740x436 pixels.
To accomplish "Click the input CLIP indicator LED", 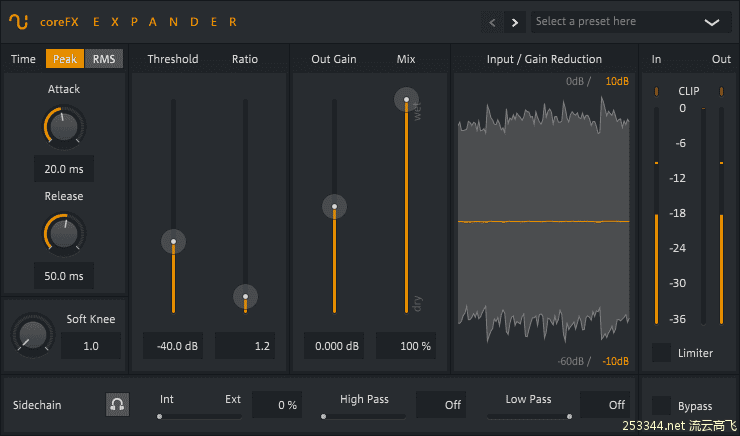I will [x=656, y=92].
